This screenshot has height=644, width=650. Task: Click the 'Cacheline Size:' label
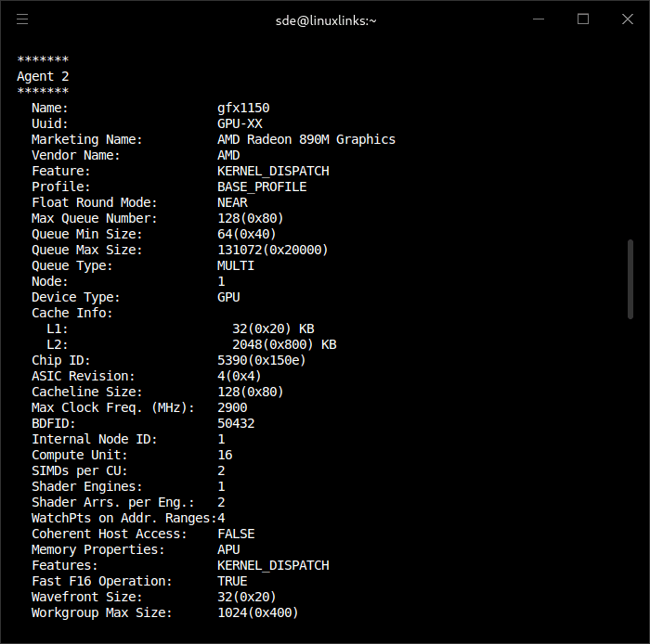pos(87,392)
